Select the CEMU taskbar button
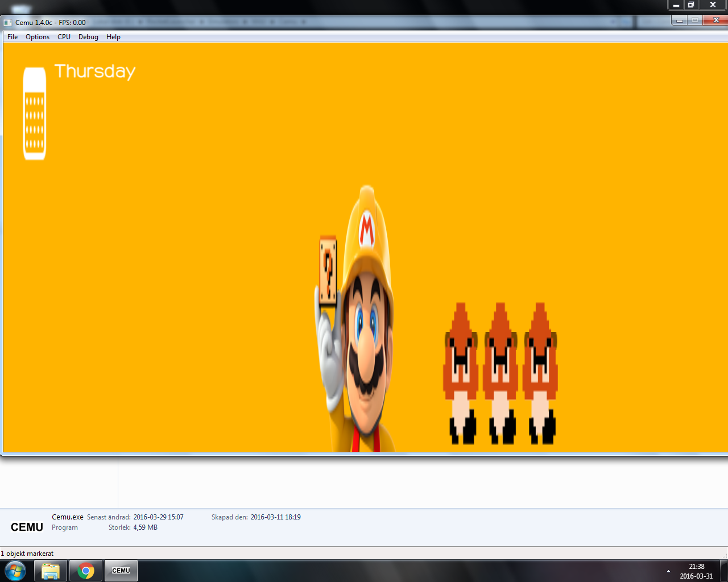Screen dimensions: 728x582 (121, 571)
